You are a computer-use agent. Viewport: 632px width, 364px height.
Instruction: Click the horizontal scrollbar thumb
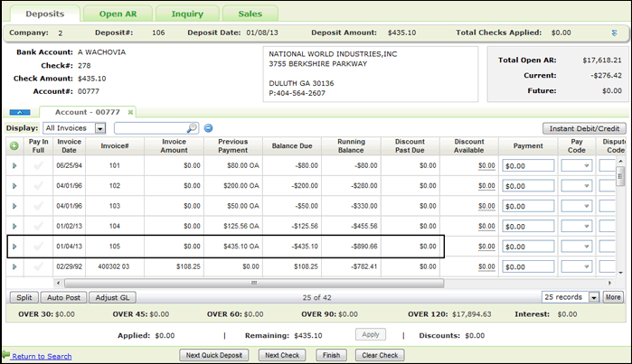click(254, 283)
